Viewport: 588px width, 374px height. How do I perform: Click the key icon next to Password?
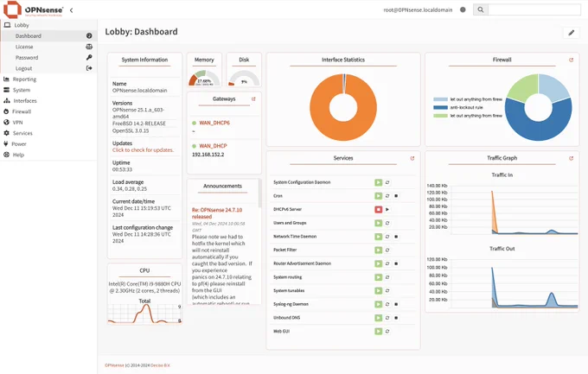(x=89, y=57)
